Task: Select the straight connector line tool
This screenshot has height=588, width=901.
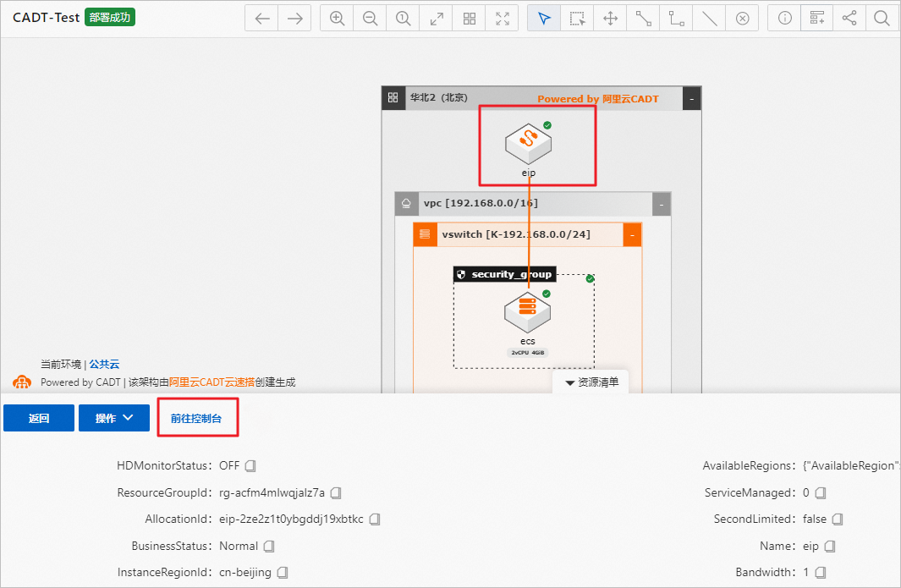Action: click(x=644, y=19)
